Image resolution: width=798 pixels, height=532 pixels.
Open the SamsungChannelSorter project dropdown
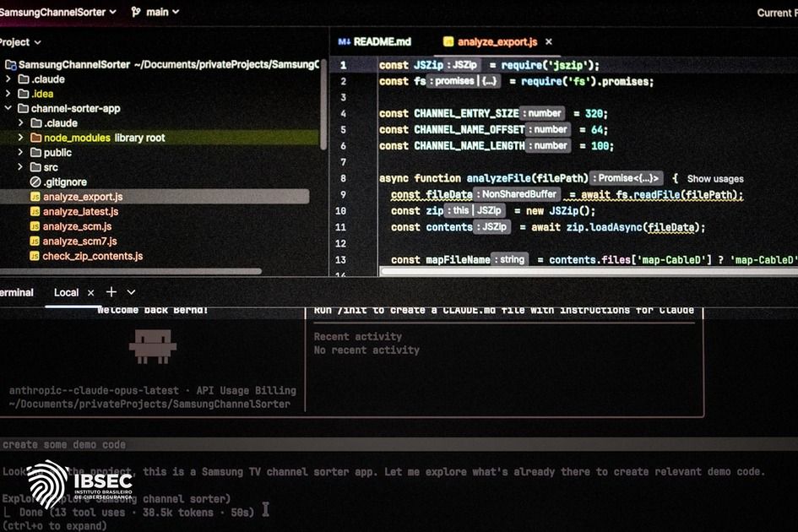coord(57,12)
